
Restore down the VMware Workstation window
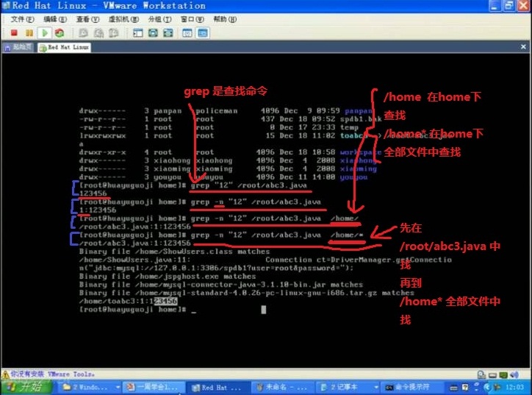coord(509,6)
